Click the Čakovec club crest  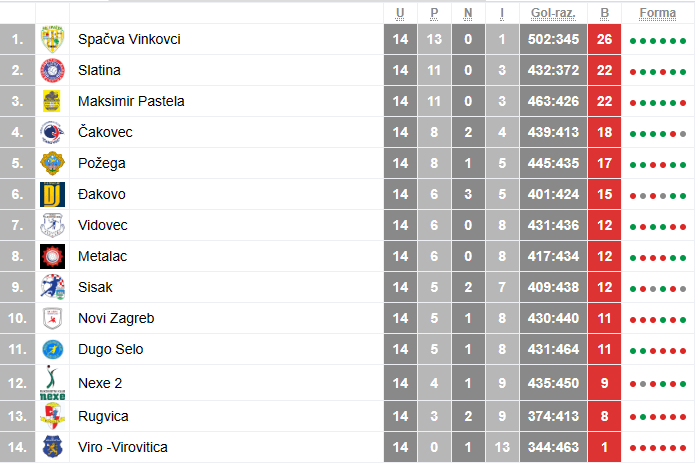click(51, 132)
